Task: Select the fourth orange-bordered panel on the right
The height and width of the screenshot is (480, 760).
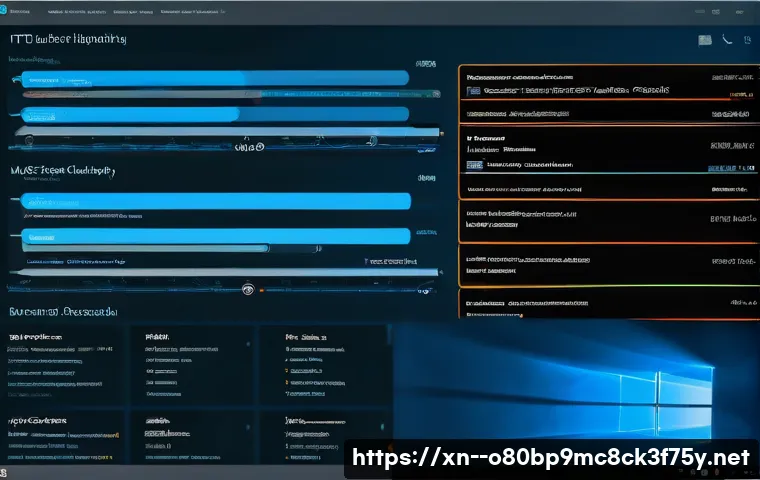Action: pos(605,265)
